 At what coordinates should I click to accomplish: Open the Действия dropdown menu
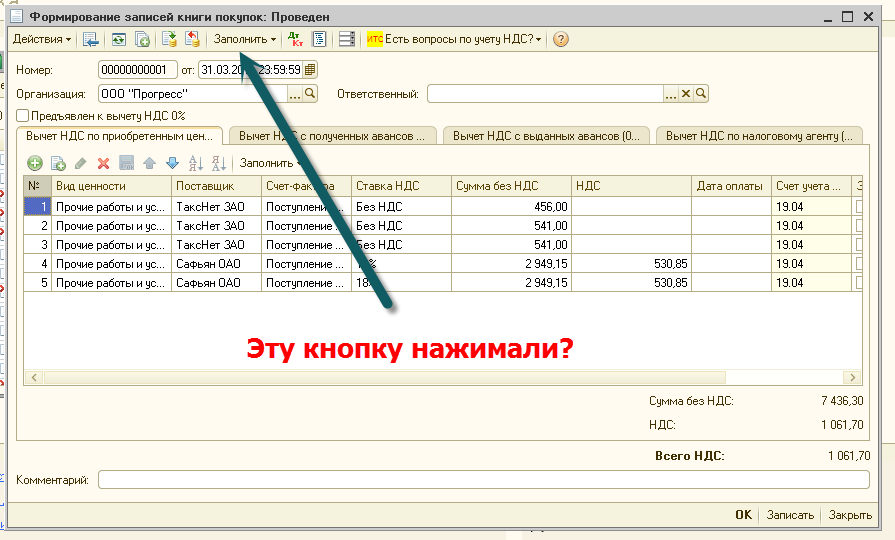41,39
